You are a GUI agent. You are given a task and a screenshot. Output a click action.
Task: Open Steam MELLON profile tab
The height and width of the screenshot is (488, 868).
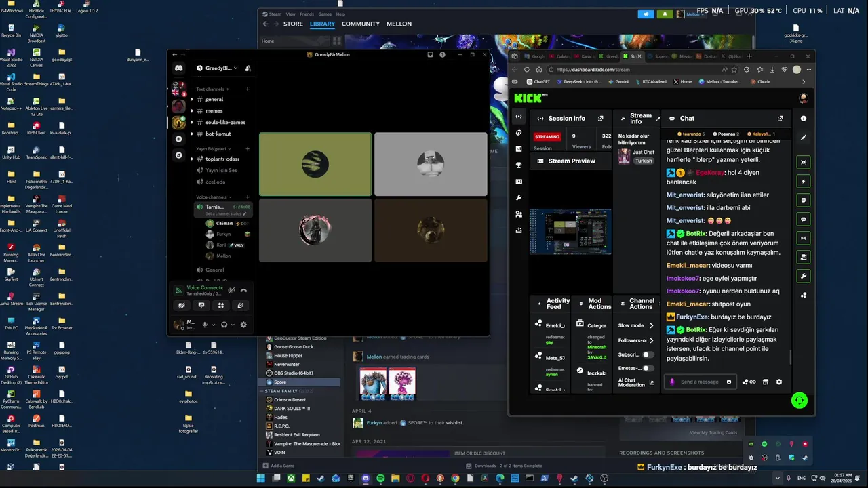399,24
